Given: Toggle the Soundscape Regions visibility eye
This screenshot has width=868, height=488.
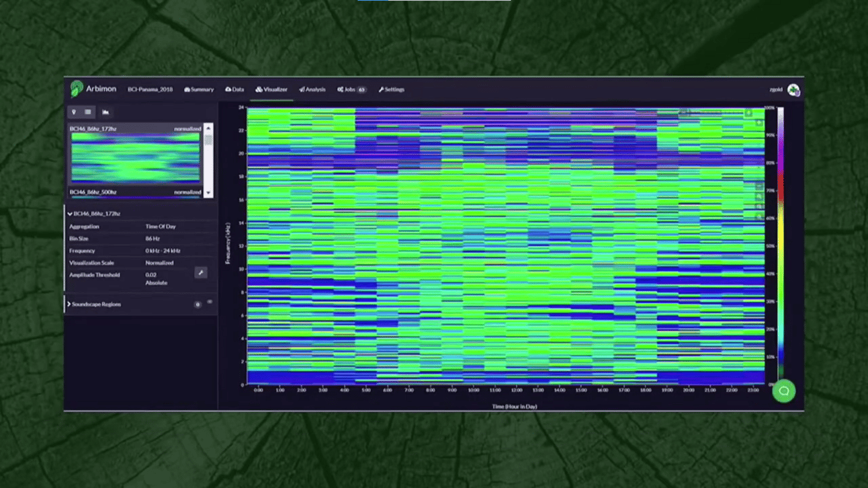Looking at the screenshot, I should [x=210, y=302].
